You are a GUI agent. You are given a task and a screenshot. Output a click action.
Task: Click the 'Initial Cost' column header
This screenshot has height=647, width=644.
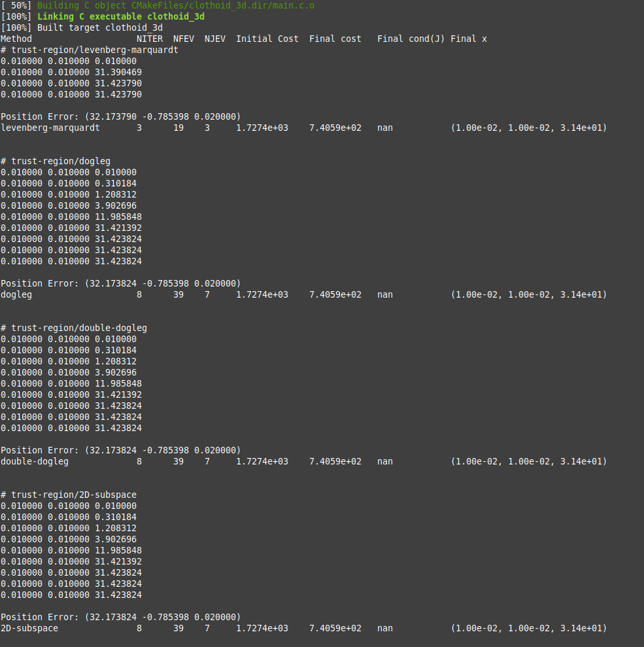pyautogui.click(x=267, y=39)
